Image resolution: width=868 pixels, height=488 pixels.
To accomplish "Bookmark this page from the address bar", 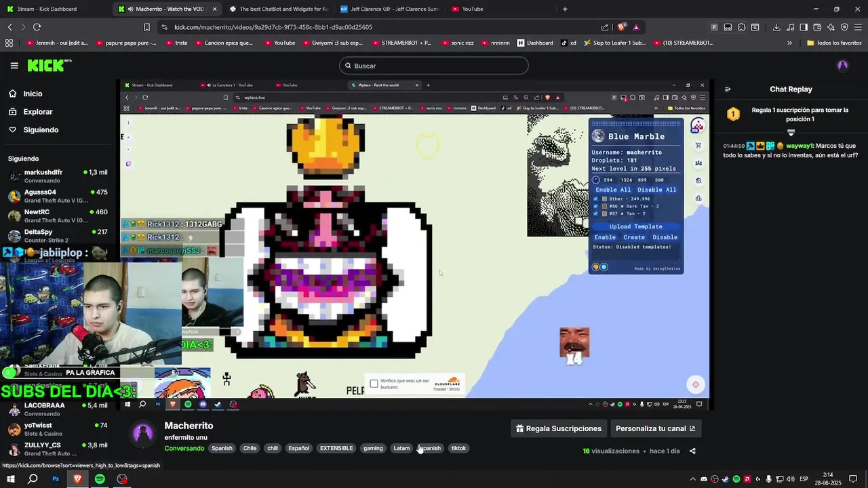I will (146, 27).
